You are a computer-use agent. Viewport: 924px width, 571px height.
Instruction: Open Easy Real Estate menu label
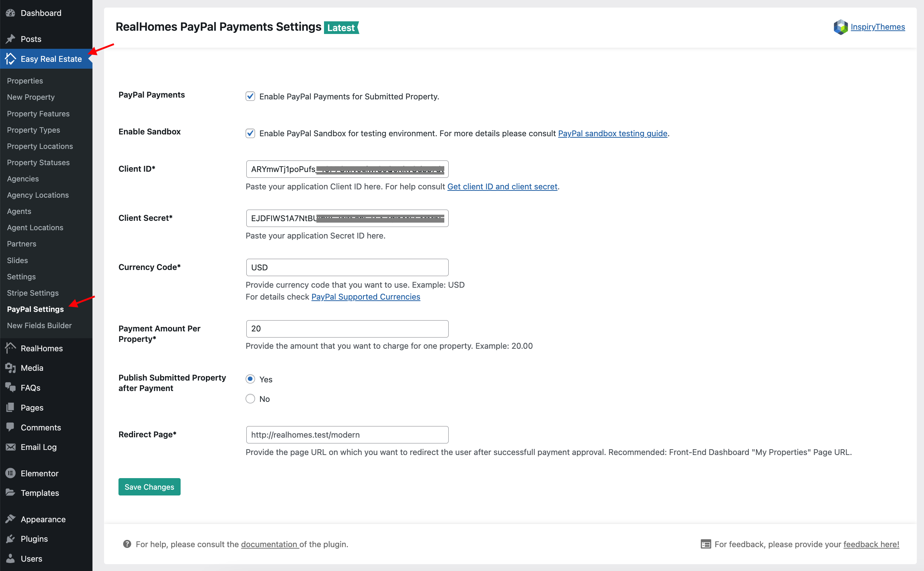coord(51,59)
